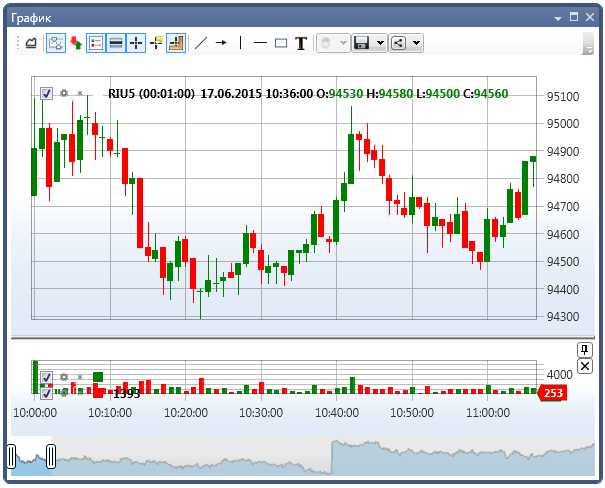Viewport: 605px width, 488px height.
Task: Click the share chart icon
Action: pos(399,43)
